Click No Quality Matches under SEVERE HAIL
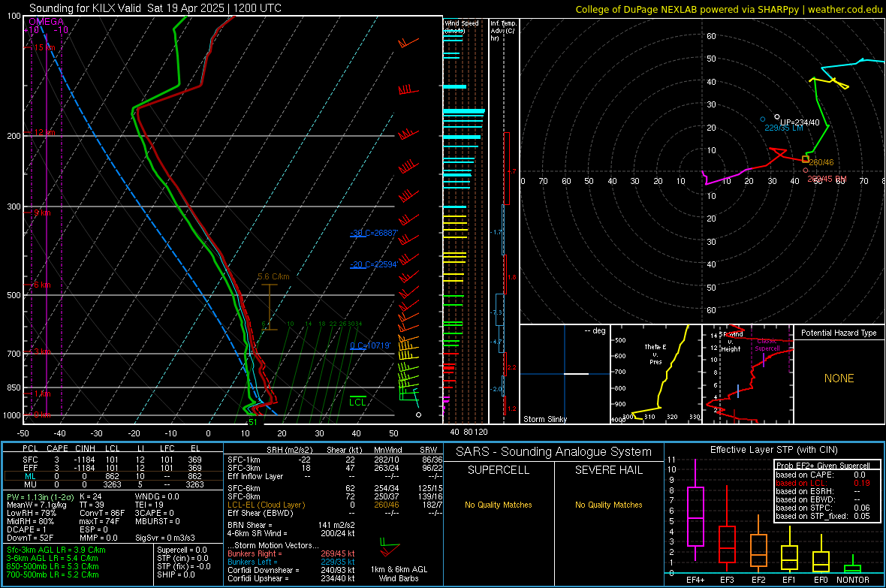The width and height of the screenshot is (886, 588). [608, 505]
